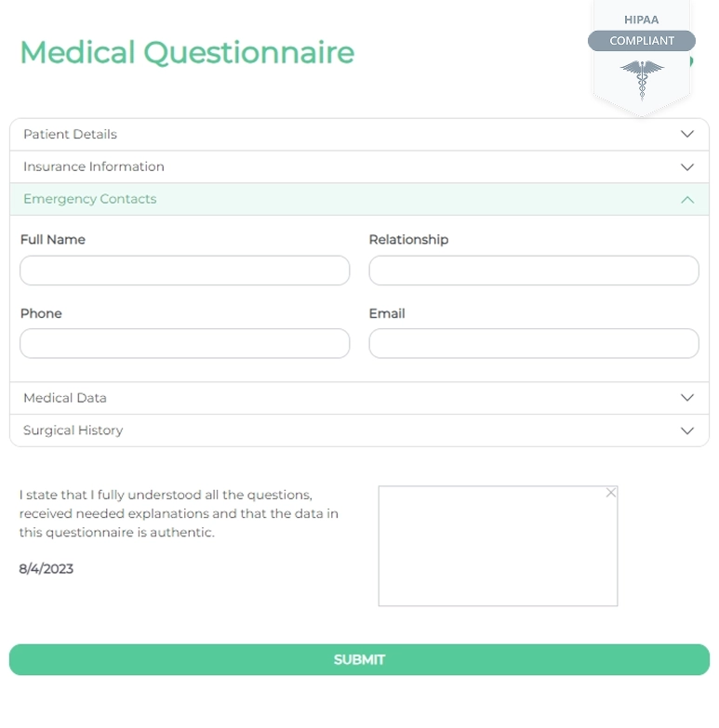The width and height of the screenshot is (719, 728).
Task: Click into the Phone field
Action: pos(185,343)
